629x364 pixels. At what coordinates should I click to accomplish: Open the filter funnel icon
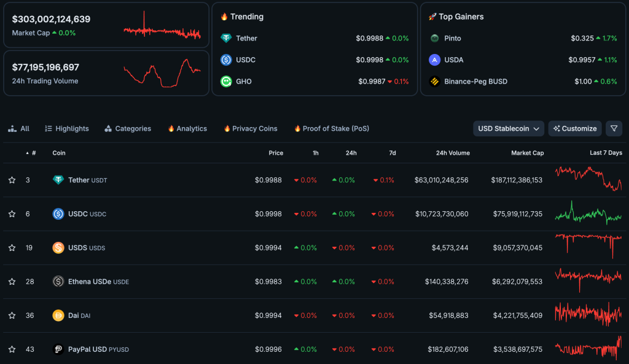click(x=614, y=128)
